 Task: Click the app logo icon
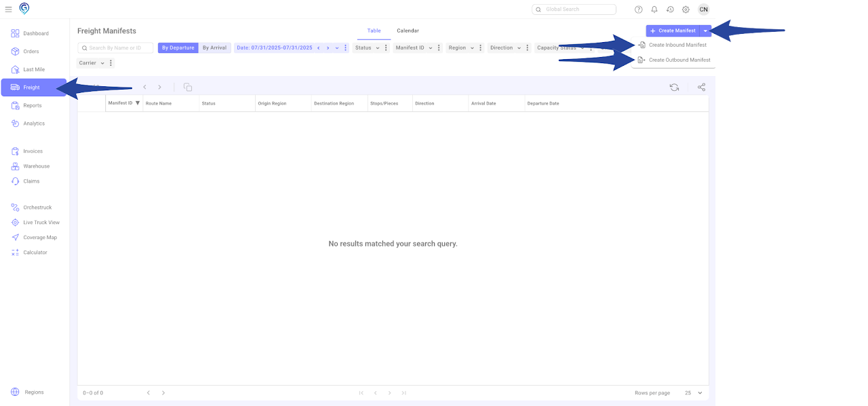[x=24, y=8]
